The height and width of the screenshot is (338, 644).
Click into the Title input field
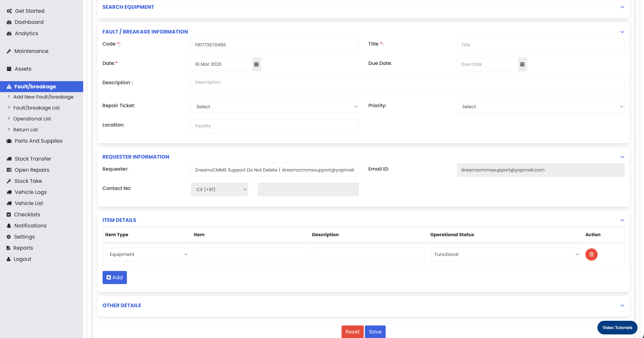coord(540,45)
